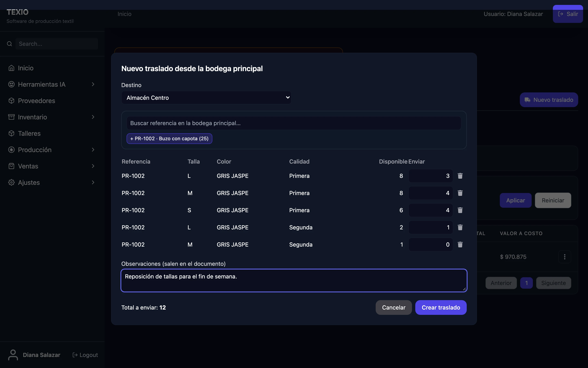The height and width of the screenshot is (368, 588).
Task: Delete the PR-1002 M Primera row
Action: click(x=460, y=193)
